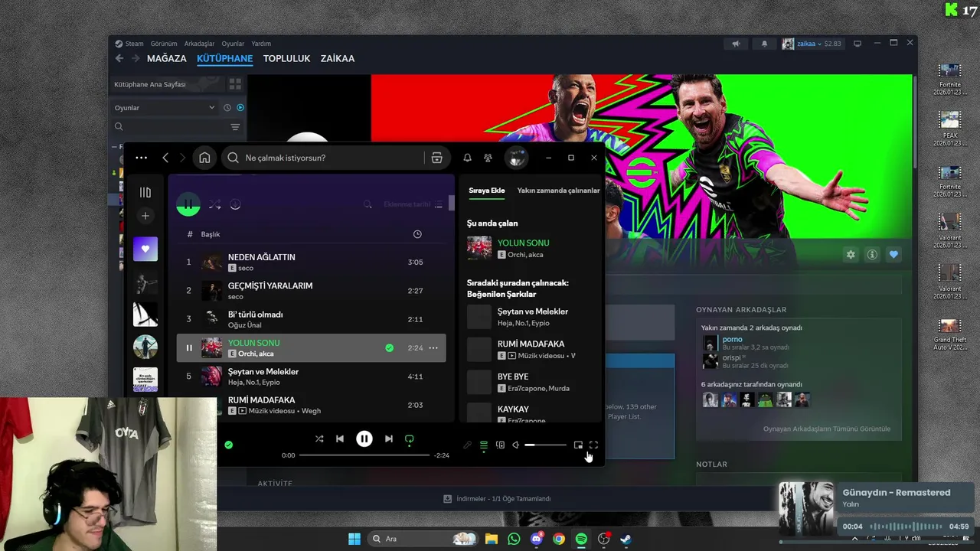Open more options for YOLUN SONU row
Viewport: 980px width, 551px height.
point(433,348)
